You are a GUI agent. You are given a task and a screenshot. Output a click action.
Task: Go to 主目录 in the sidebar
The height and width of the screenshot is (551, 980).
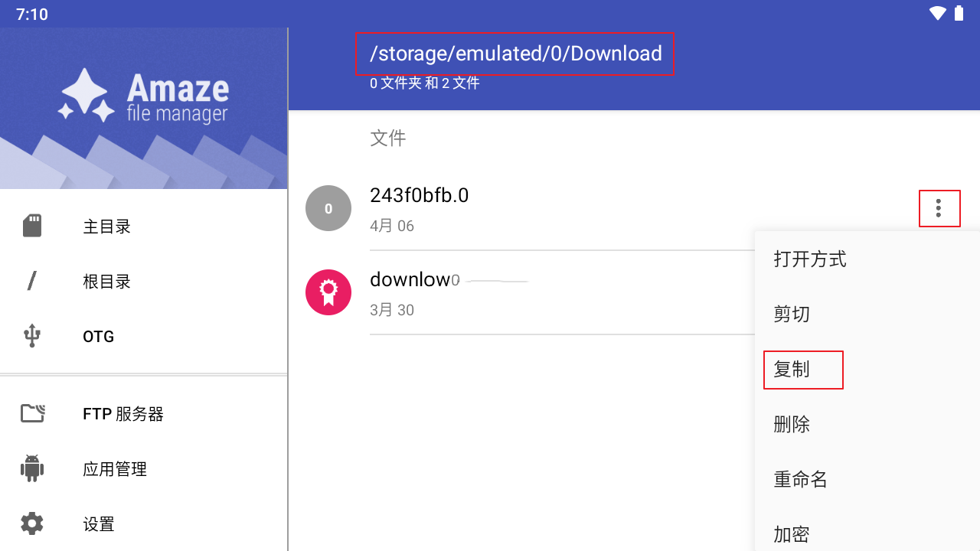pyautogui.click(x=107, y=227)
